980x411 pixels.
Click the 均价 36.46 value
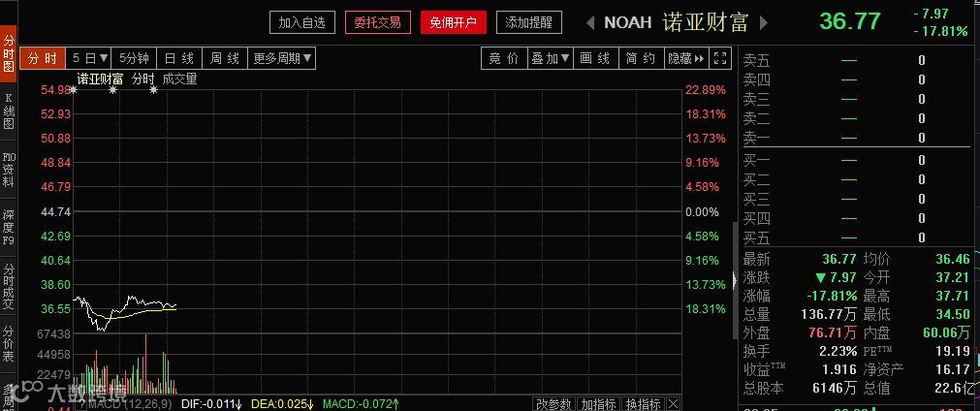pyautogui.click(x=953, y=259)
